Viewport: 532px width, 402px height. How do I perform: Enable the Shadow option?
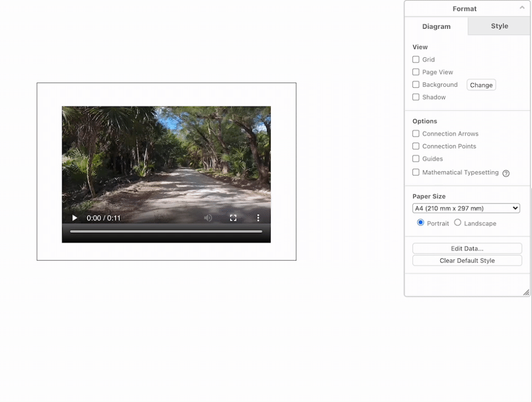[x=416, y=97]
